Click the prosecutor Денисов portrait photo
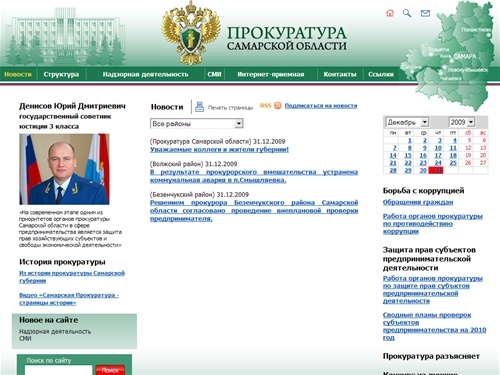This screenshot has width=500, height=375. (64, 169)
